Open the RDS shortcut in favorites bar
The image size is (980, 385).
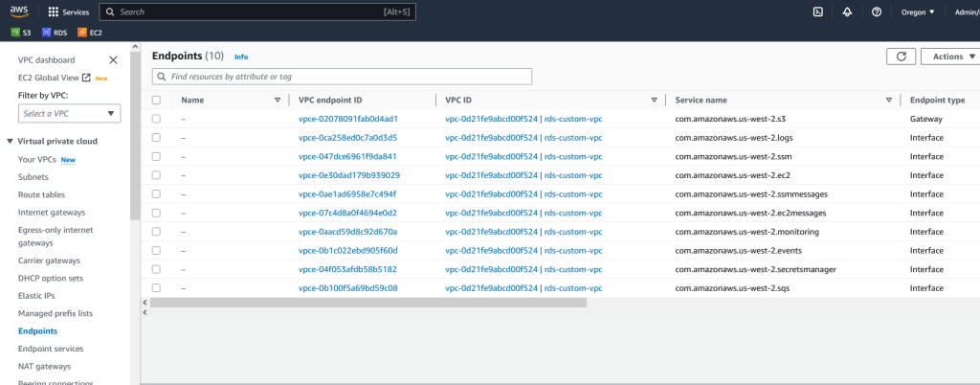click(x=55, y=33)
